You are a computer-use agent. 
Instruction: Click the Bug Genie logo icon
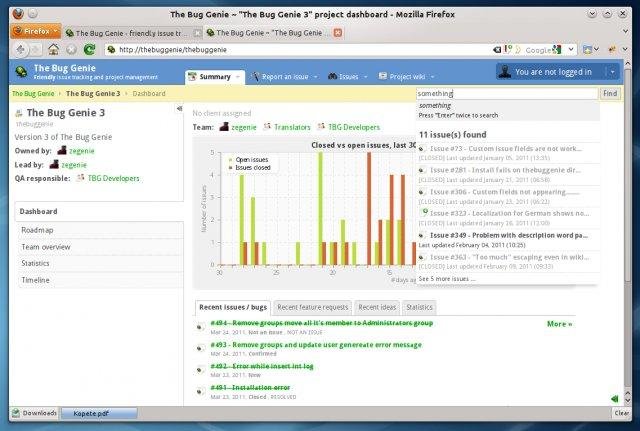(20, 72)
